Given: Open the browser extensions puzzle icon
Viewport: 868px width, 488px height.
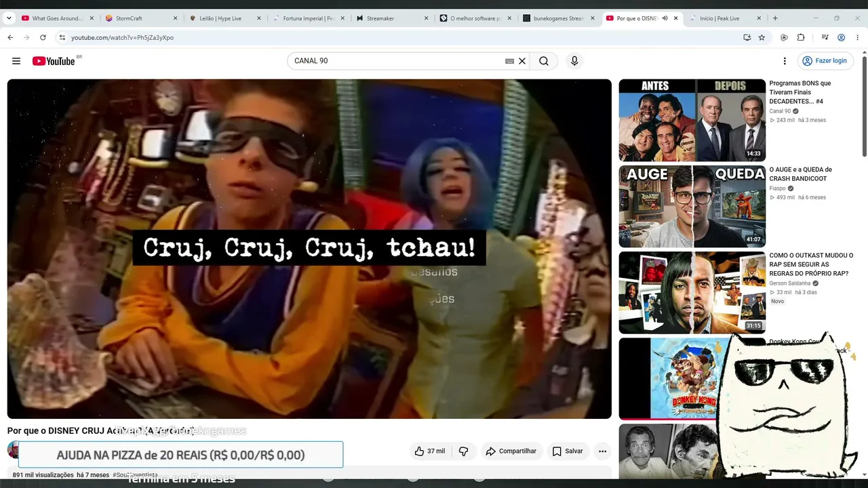Looking at the screenshot, I should click(801, 37).
